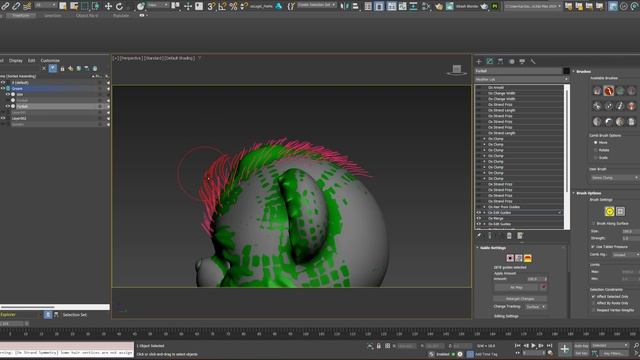Click the large Set Keys plus button
The width and height of the screenshot is (640, 360).
564,349
